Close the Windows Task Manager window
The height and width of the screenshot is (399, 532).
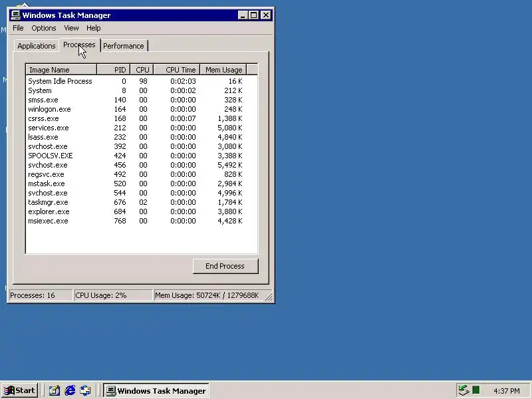(x=266, y=15)
